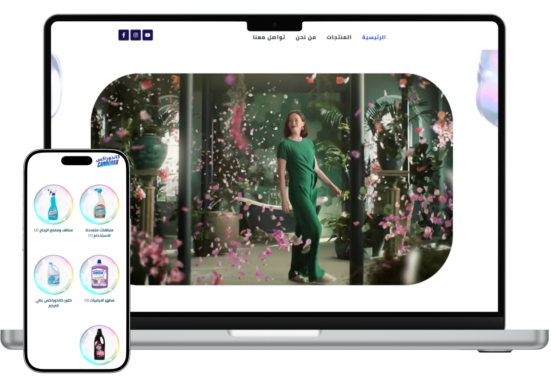Navigate to the من نحن page
Viewport: 551px width, 392px height.
(x=306, y=37)
